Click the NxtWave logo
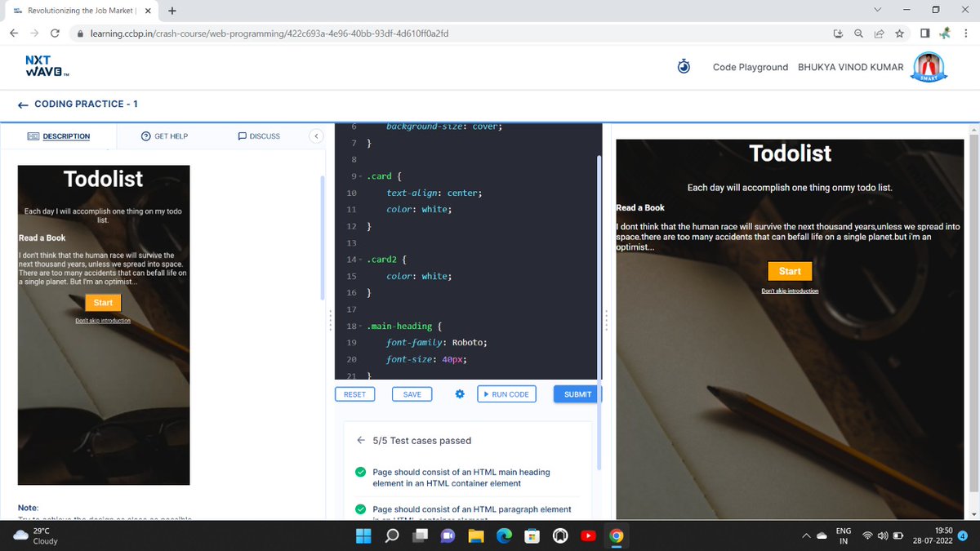 coord(47,66)
